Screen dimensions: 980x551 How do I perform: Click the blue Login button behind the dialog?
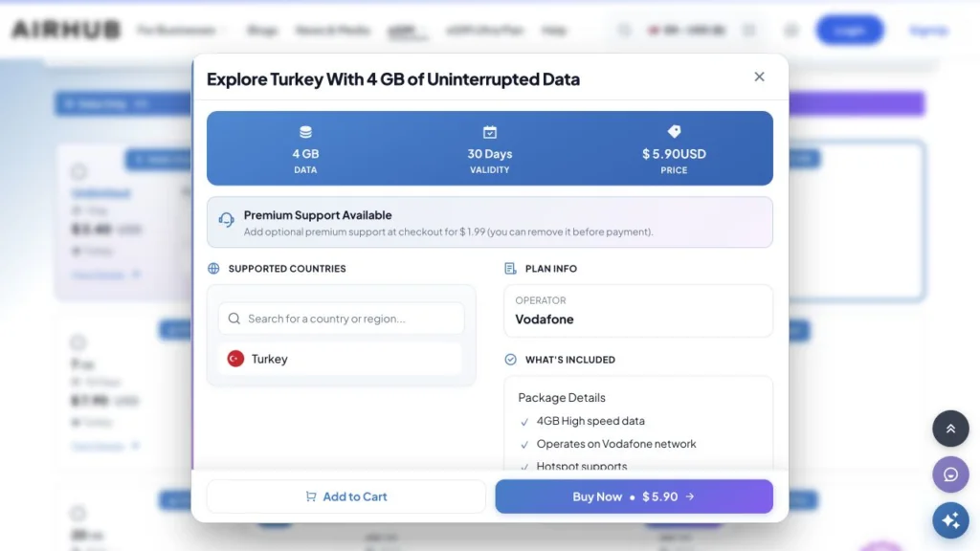[x=850, y=30]
